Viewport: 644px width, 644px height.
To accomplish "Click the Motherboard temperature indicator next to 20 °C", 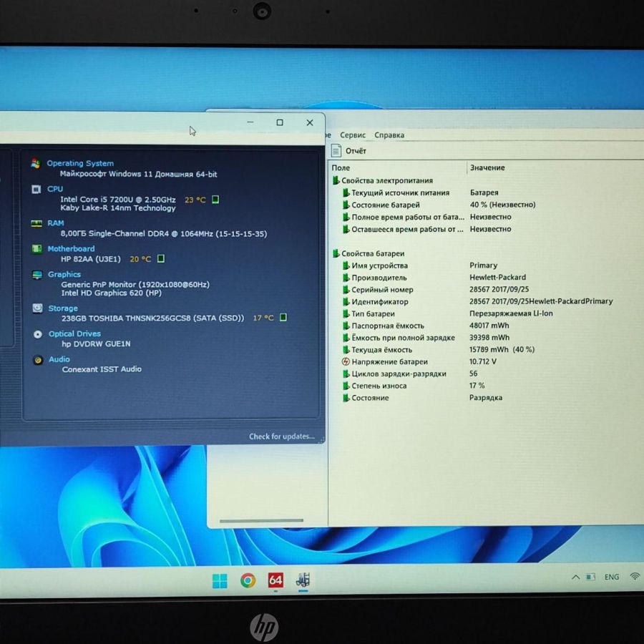I will [161, 258].
